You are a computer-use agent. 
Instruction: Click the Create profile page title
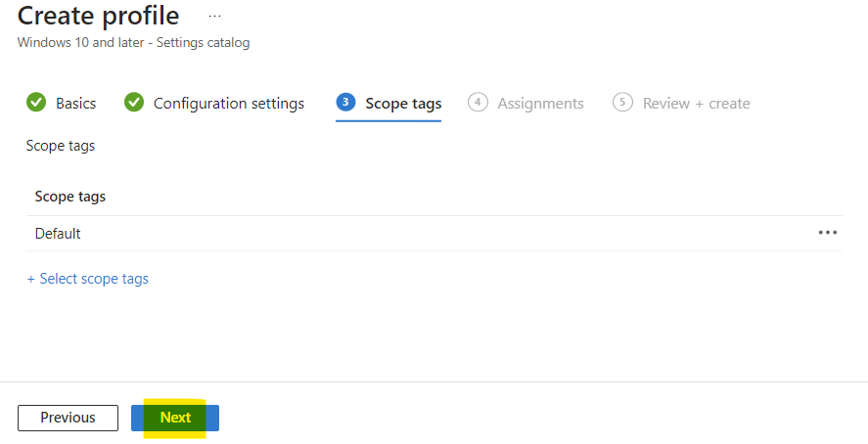[x=98, y=16]
